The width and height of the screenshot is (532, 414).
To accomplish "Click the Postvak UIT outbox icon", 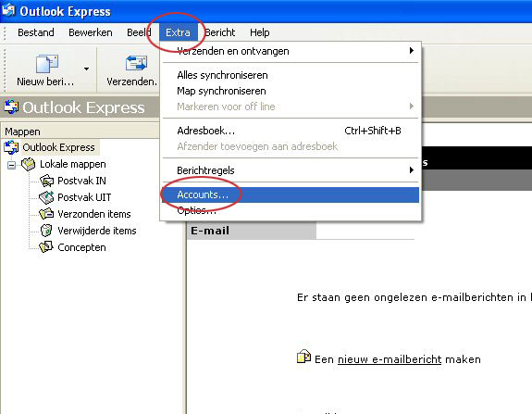I will pos(46,197).
